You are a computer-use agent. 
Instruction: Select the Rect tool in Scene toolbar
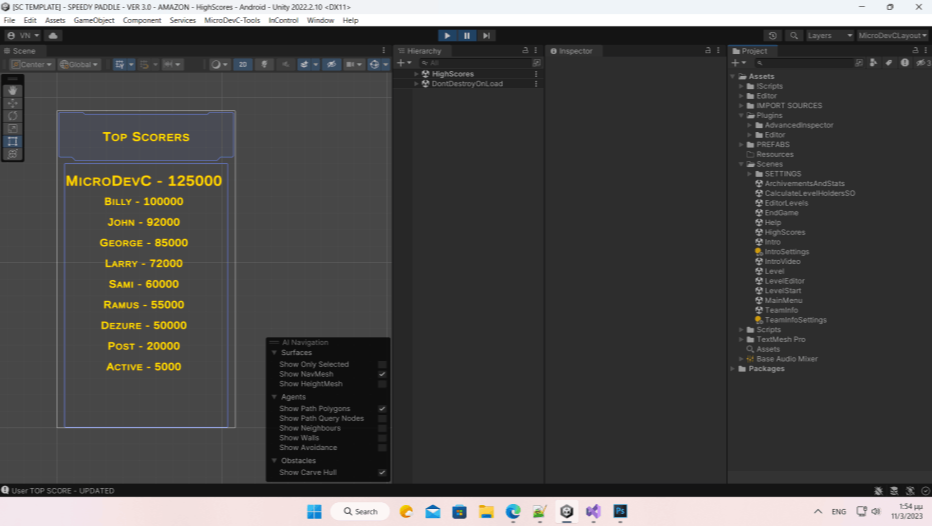[x=13, y=141]
